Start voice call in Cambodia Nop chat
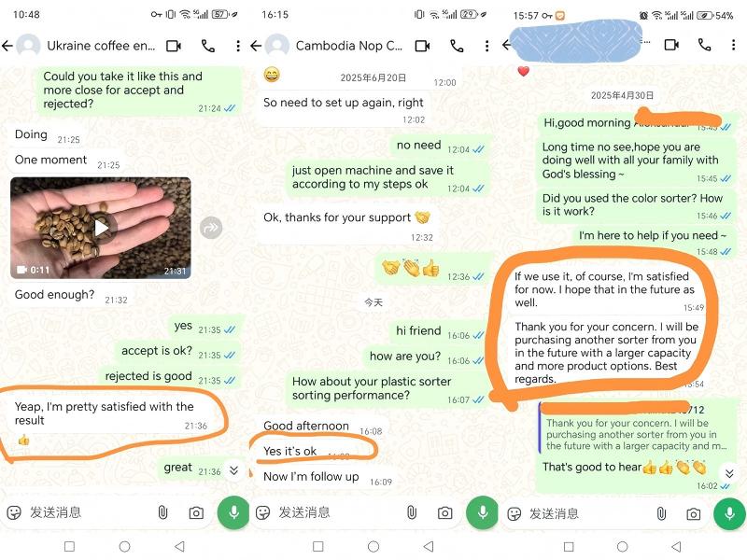This screenshot has height=560, width=747. tap(457, 46)
